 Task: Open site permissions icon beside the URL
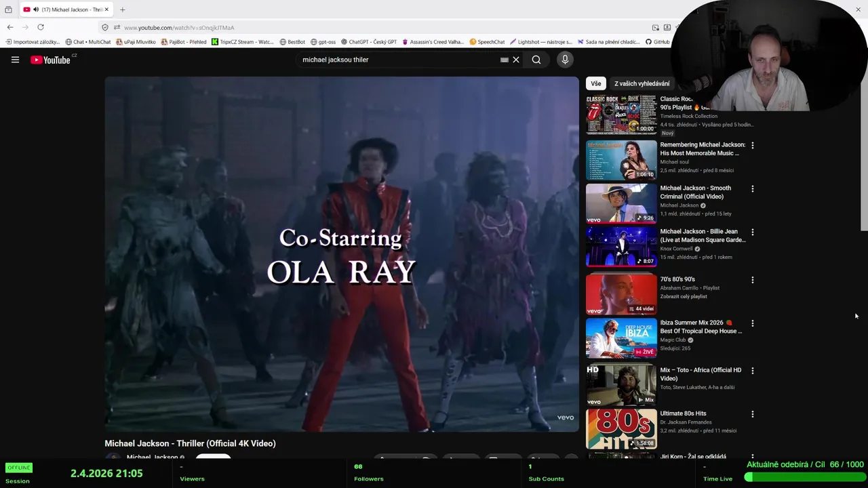point(117,28)
